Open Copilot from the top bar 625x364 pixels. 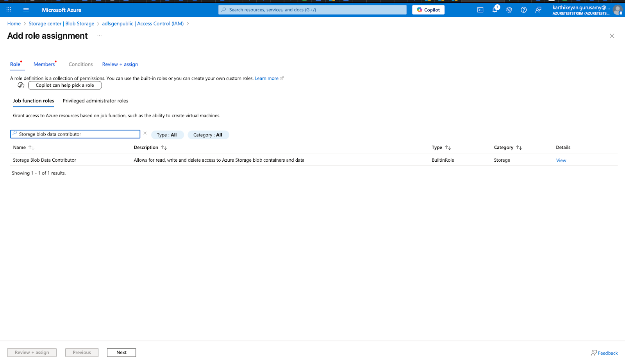(x=428, y=10)
